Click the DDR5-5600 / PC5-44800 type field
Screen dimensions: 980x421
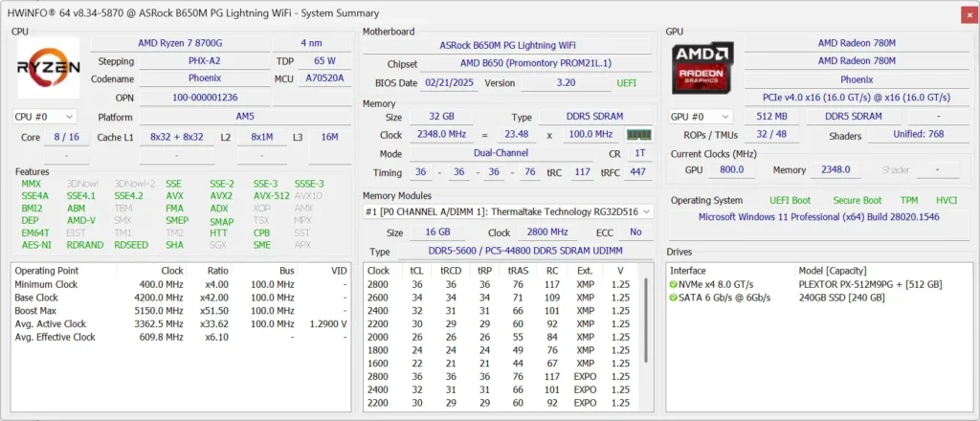[524, 251]
